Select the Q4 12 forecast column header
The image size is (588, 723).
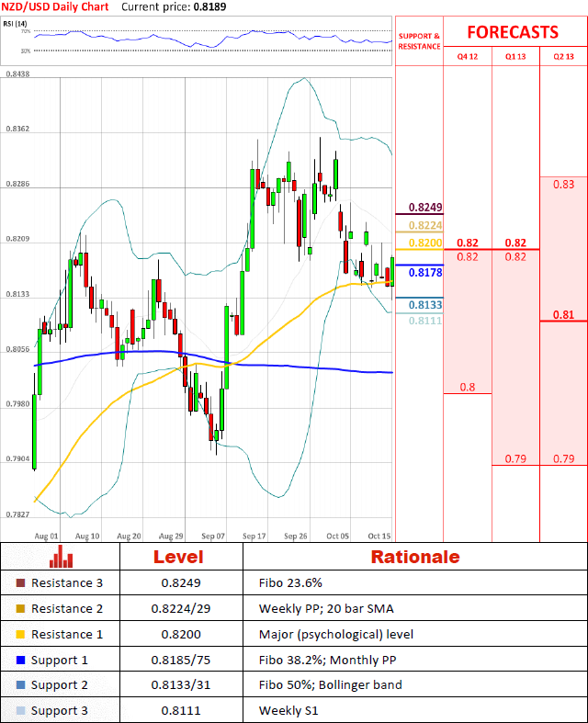click(467, 56)
